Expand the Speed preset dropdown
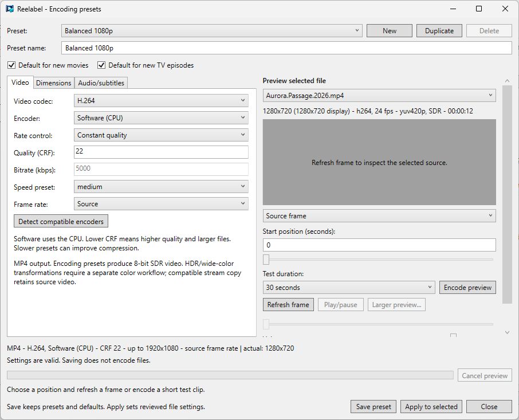 (x=161, y=187)
